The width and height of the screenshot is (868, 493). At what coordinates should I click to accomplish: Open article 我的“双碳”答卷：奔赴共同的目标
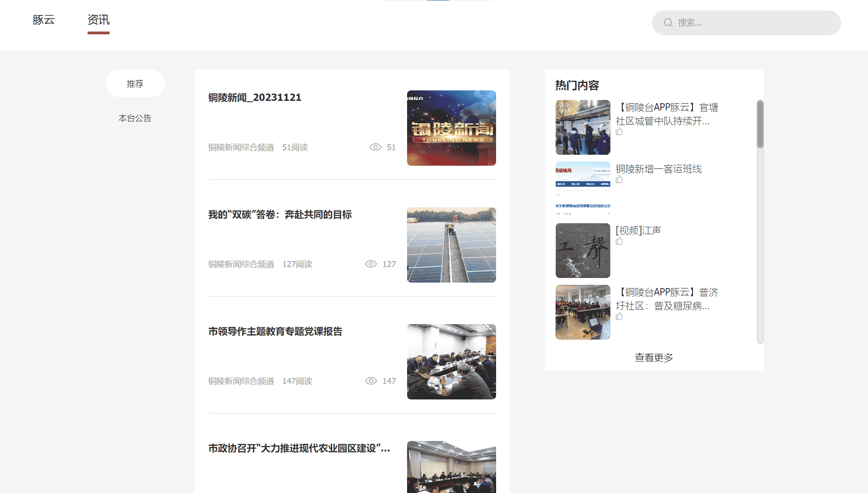point(280,215)
